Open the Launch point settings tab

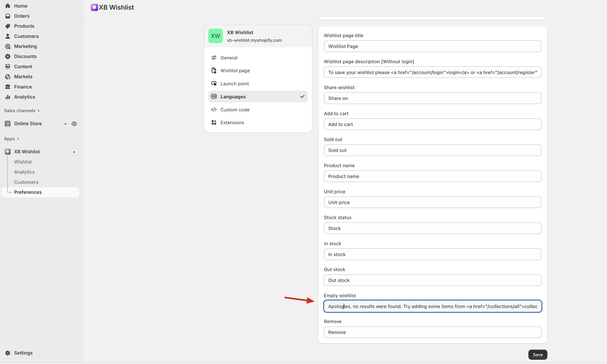(x=234, y=84)
